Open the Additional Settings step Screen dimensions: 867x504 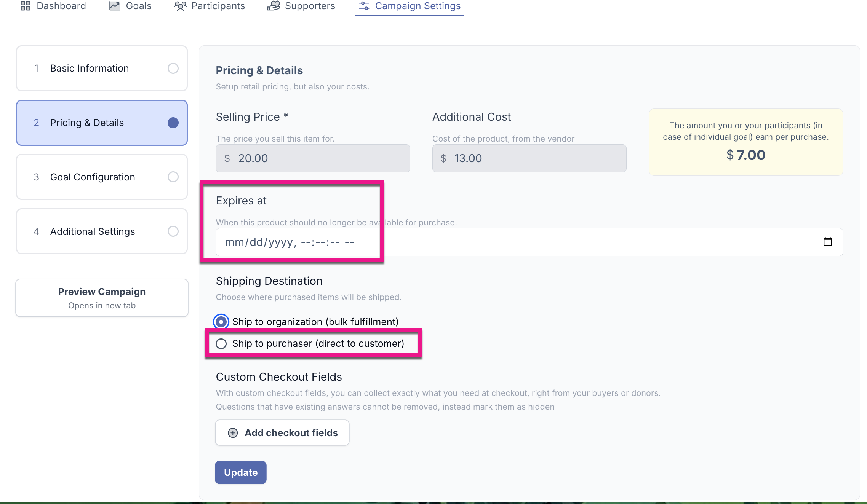(x=102, y=231)
